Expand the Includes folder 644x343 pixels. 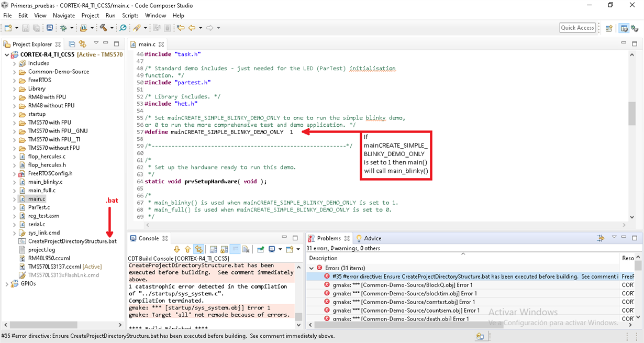click(15, 63)
